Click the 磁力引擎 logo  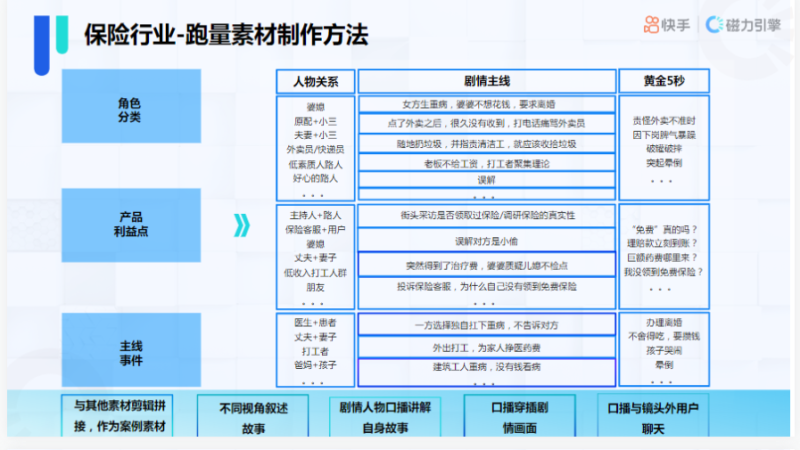click(x=743, y=24)
